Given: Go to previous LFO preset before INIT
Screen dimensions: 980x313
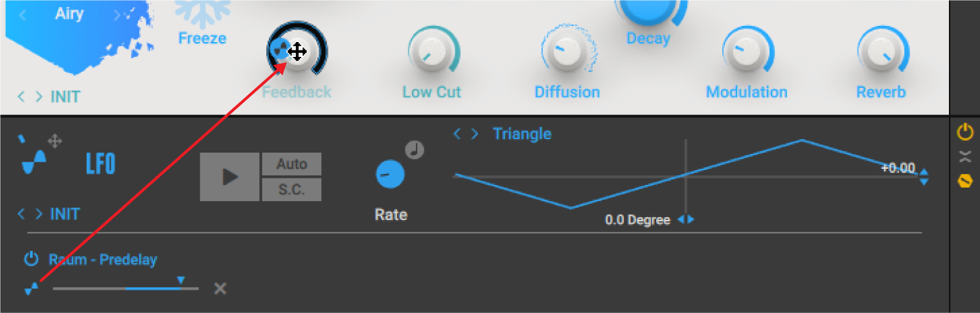Looking at the screenshot, I should 21,214.
